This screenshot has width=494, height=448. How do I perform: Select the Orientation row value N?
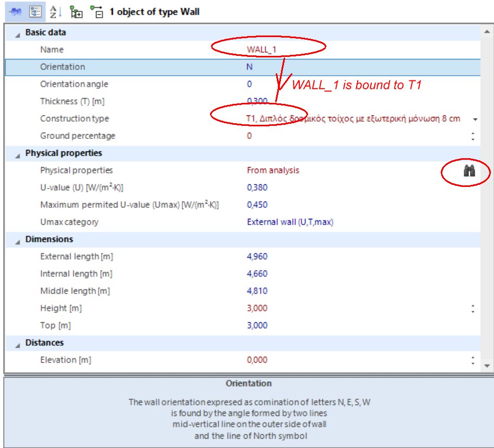tap(250, 67)
